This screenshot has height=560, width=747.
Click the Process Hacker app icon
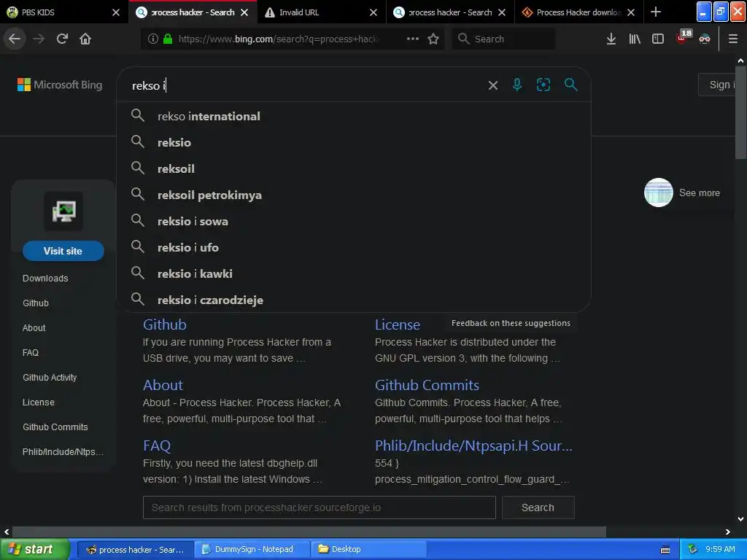[63, 211]
